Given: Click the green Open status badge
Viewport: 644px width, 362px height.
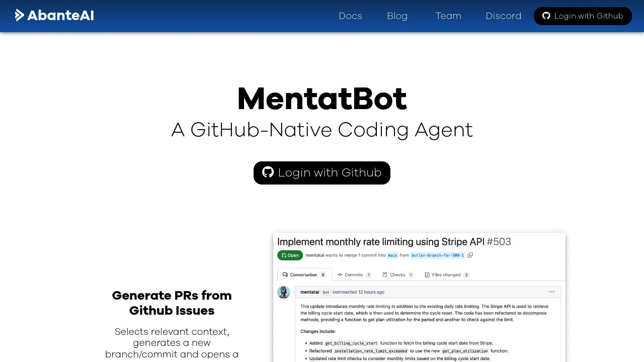Looking at the screenshot, I should click(290, 255).
